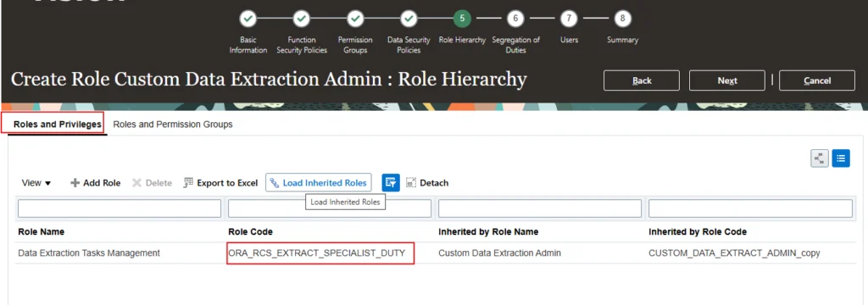Viewport: 868px width, 305px height.
Task: Focus the Role Code filter field
Action: pyautogui.click(x=330, y=208)
